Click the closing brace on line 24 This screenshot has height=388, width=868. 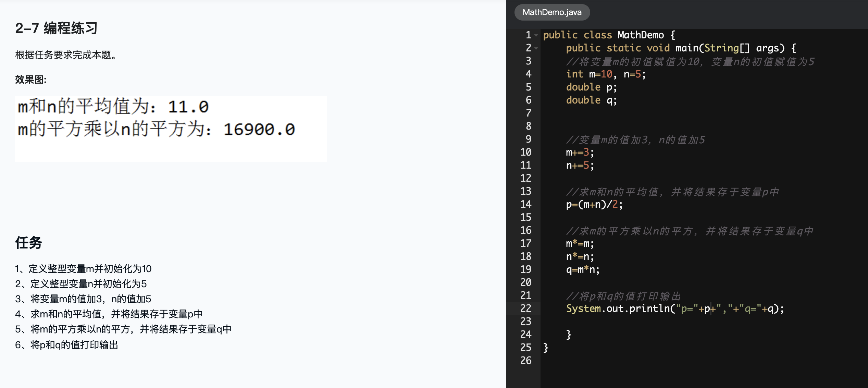569,335
